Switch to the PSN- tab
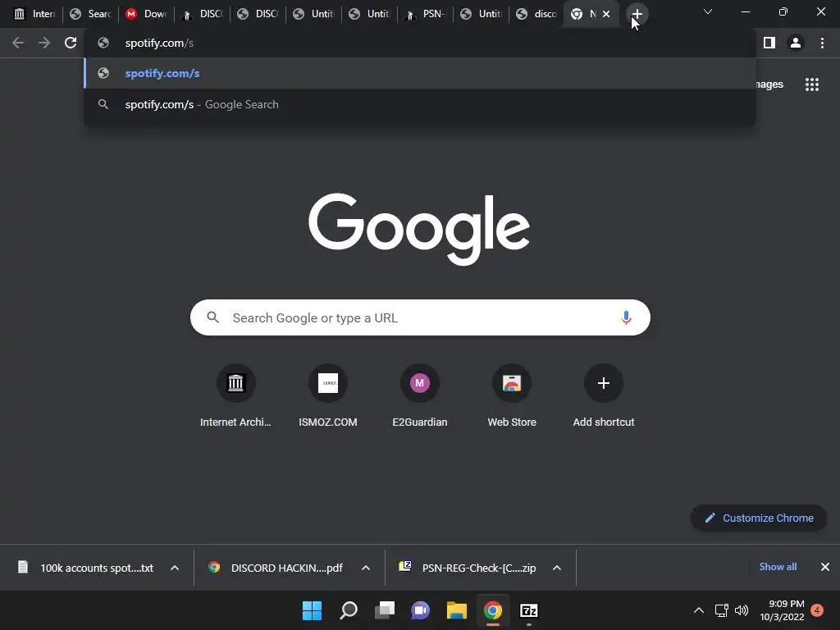The height and width of the screenshot is (630, 840). pyautogui.click(x=425, y=14)
